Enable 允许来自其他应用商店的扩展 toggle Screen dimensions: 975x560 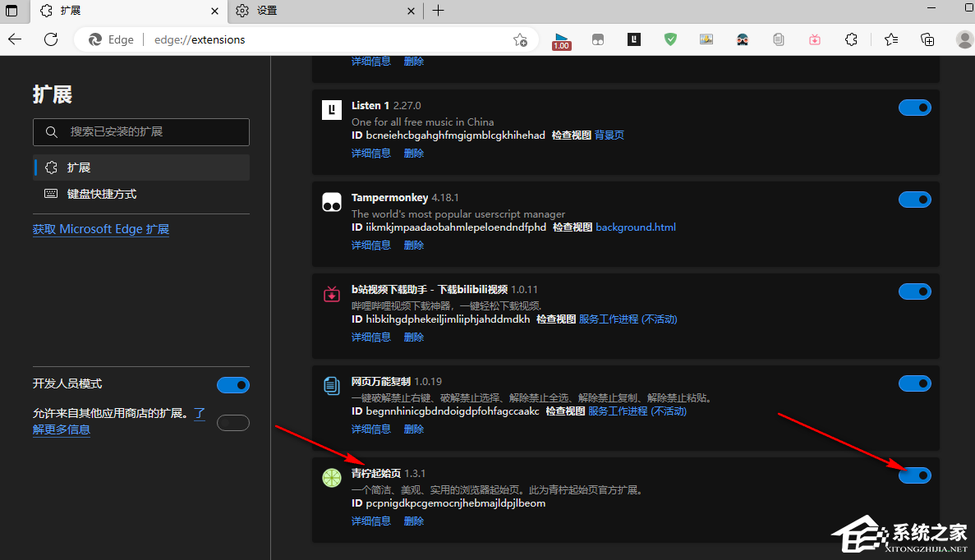pos(232,423)
